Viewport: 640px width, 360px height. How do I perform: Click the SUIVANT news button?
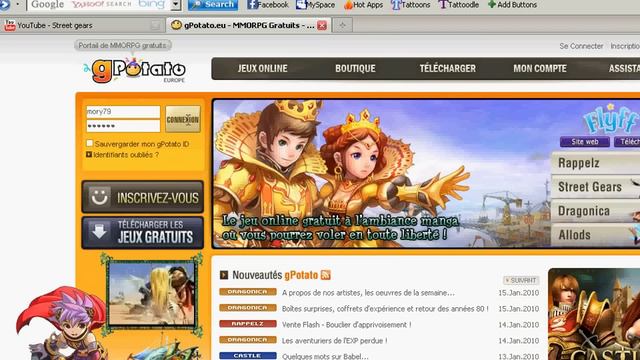[x=521, y=280]
